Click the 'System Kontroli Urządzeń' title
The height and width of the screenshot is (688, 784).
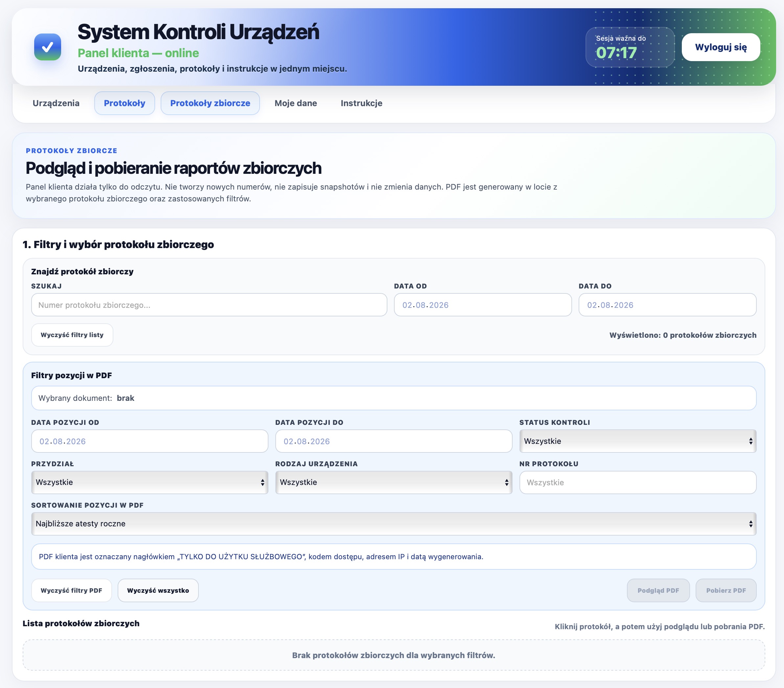point(198,32)
